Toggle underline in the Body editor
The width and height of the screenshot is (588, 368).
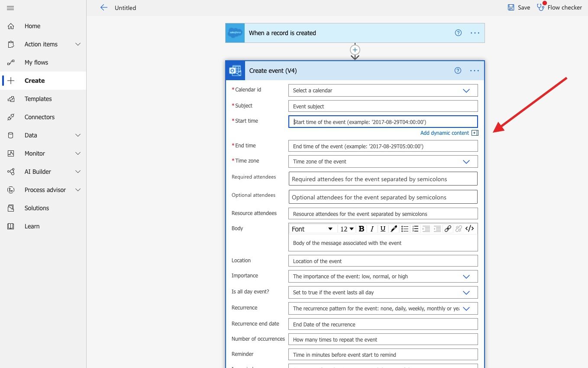click(x=383, y=229)
